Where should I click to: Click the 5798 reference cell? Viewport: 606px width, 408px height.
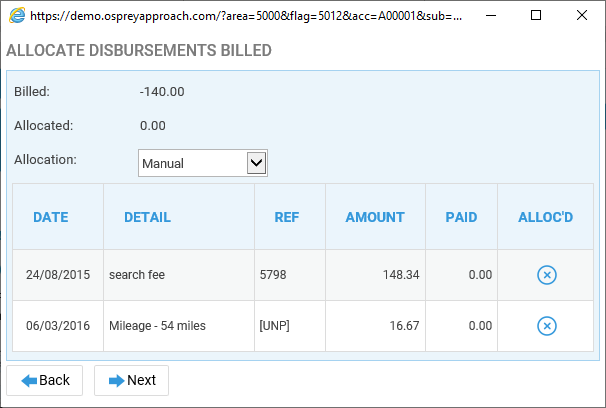[x=290, y=275]
